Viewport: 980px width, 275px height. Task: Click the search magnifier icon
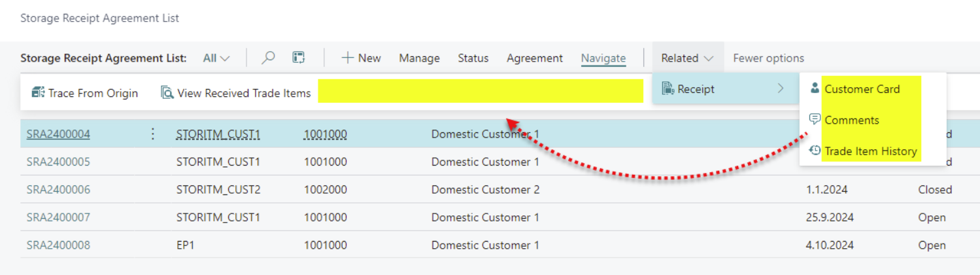268,58
